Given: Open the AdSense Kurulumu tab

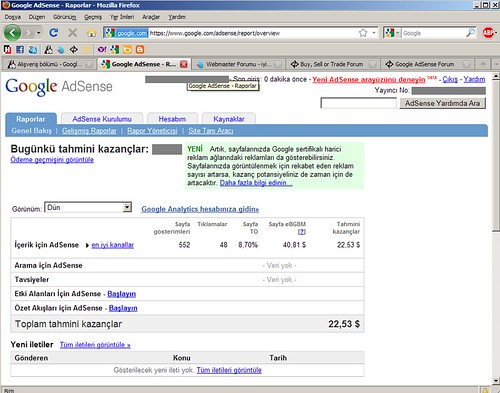Looking at the screenshot, I should (x=102, y=119).
